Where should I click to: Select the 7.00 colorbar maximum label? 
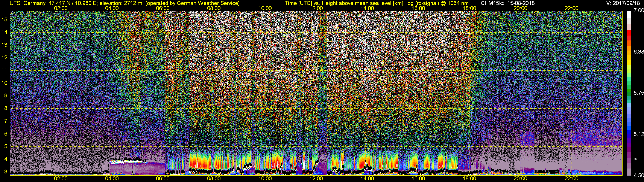click(638, 10)
